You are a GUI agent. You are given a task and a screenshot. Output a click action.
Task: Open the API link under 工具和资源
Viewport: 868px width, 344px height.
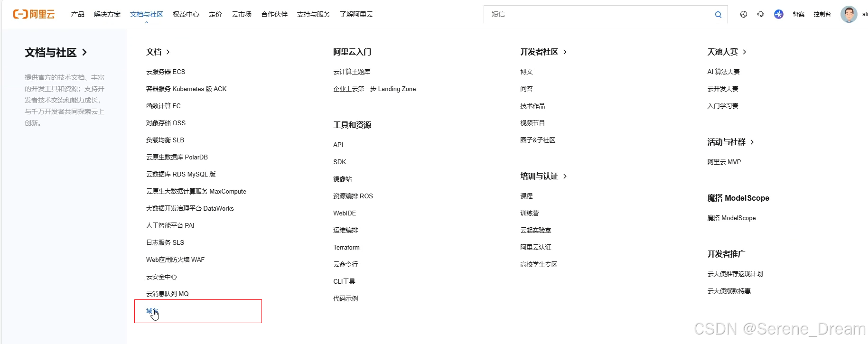(338, 145)
